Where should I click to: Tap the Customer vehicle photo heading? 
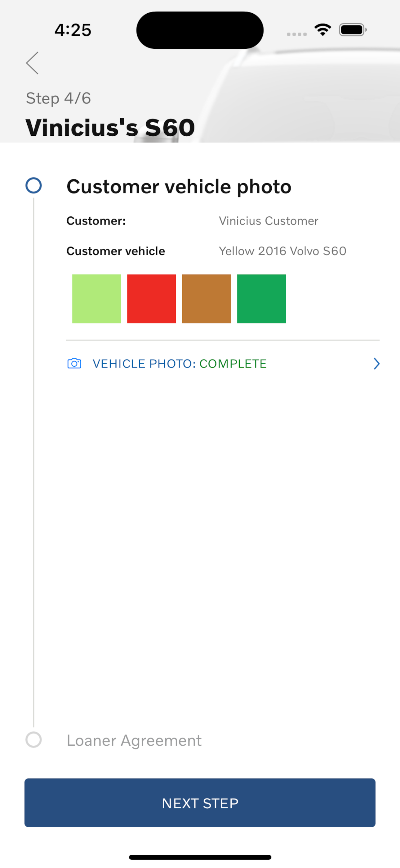tap(179, 186)
